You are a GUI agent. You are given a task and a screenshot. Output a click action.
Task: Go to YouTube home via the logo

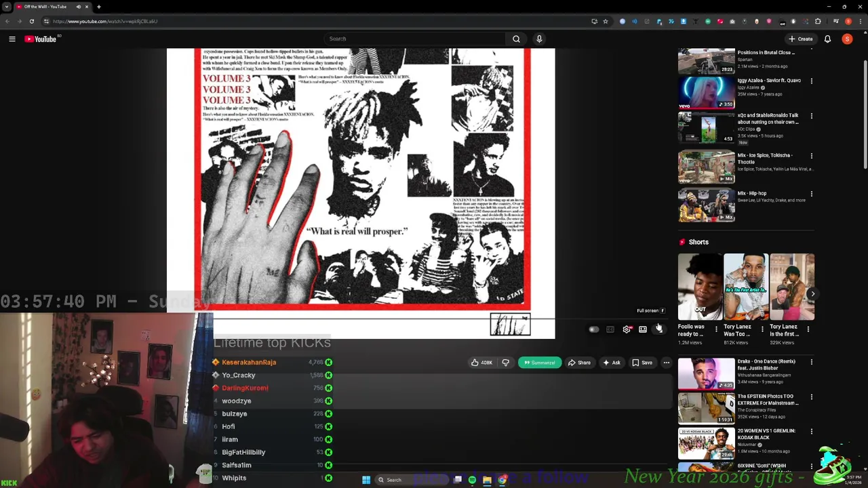tap(41, 39)
